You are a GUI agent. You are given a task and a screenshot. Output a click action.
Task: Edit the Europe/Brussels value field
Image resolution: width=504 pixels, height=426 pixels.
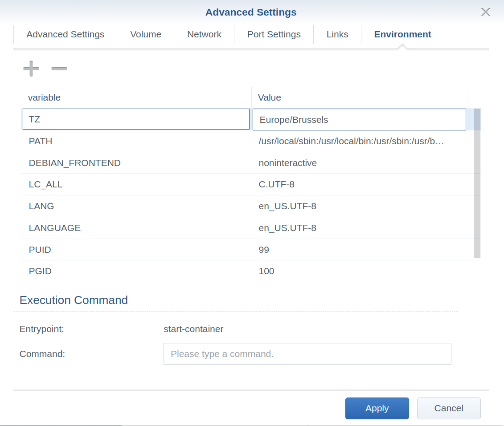[x=359, y=119]
